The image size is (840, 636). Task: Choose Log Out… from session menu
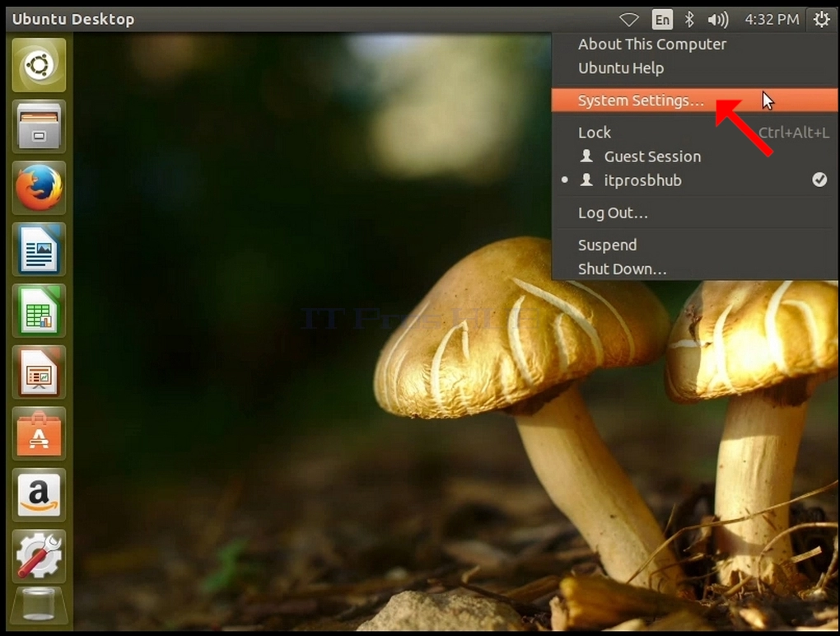[695, 213]
